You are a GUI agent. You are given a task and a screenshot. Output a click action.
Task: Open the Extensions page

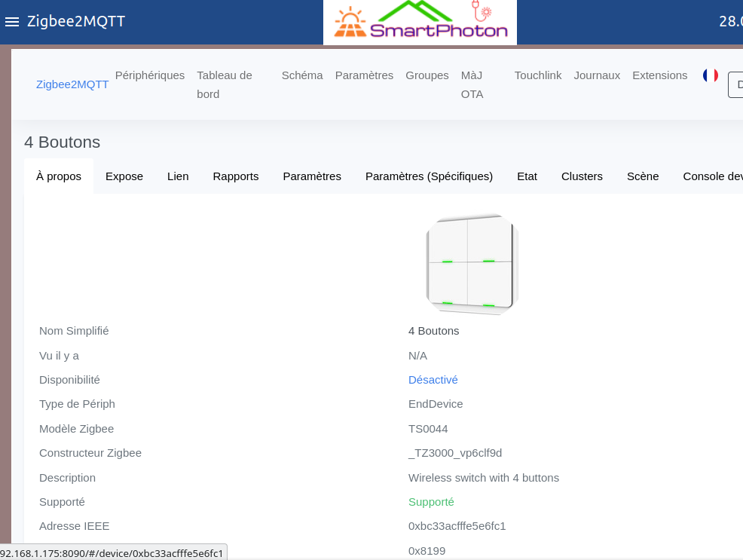click(x=659, y=75)
